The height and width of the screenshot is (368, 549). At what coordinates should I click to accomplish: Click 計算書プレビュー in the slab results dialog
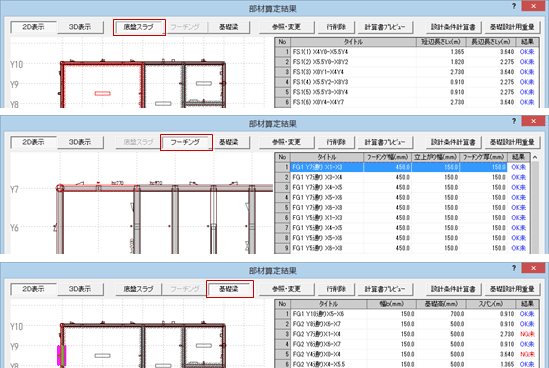[385, 27]
